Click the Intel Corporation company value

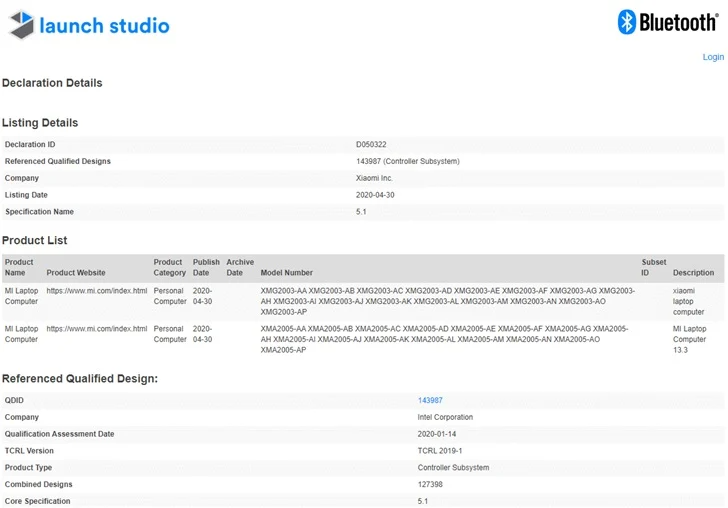coord(445,417)
